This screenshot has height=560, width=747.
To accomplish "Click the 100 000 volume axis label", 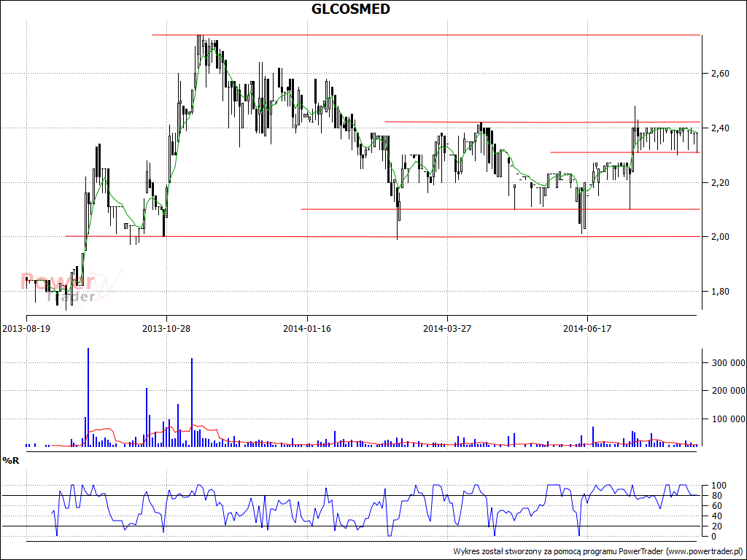I will 729,419.
